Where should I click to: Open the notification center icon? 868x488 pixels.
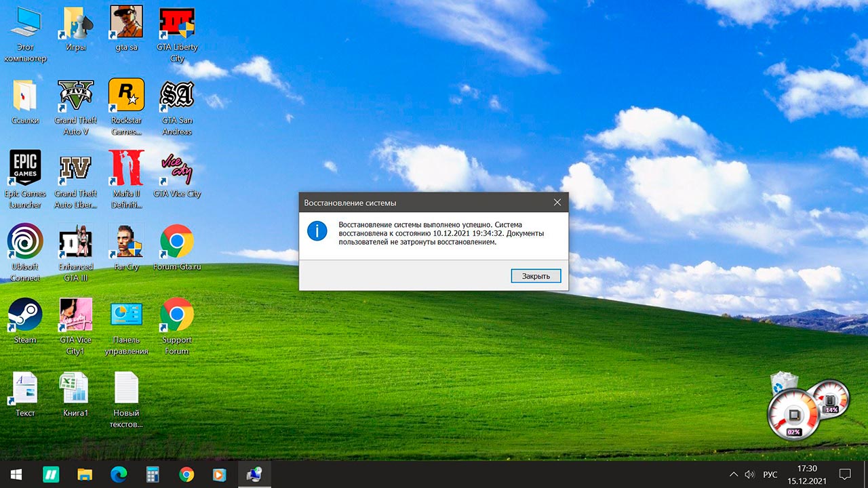pyautogui.click(x=845, y=474)
